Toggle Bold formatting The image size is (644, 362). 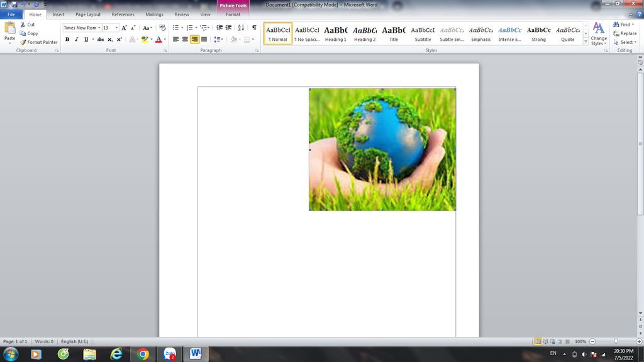coord(67,40)
